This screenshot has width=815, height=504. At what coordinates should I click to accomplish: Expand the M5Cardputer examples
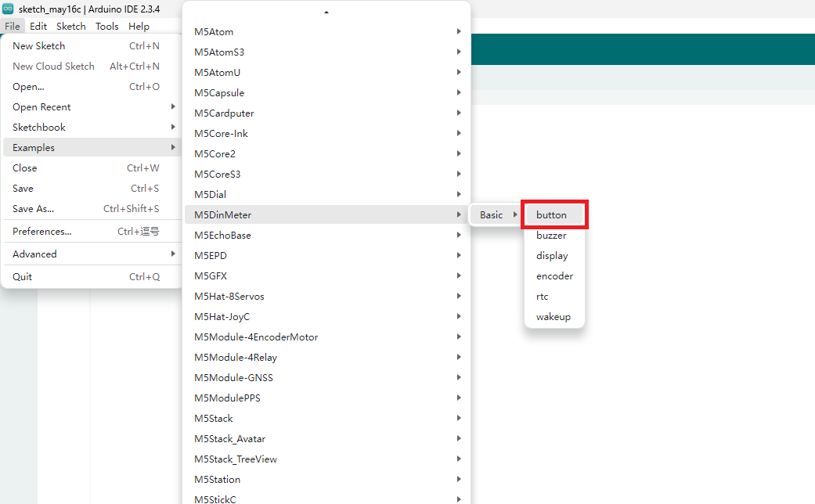click(x=326, y=113)
